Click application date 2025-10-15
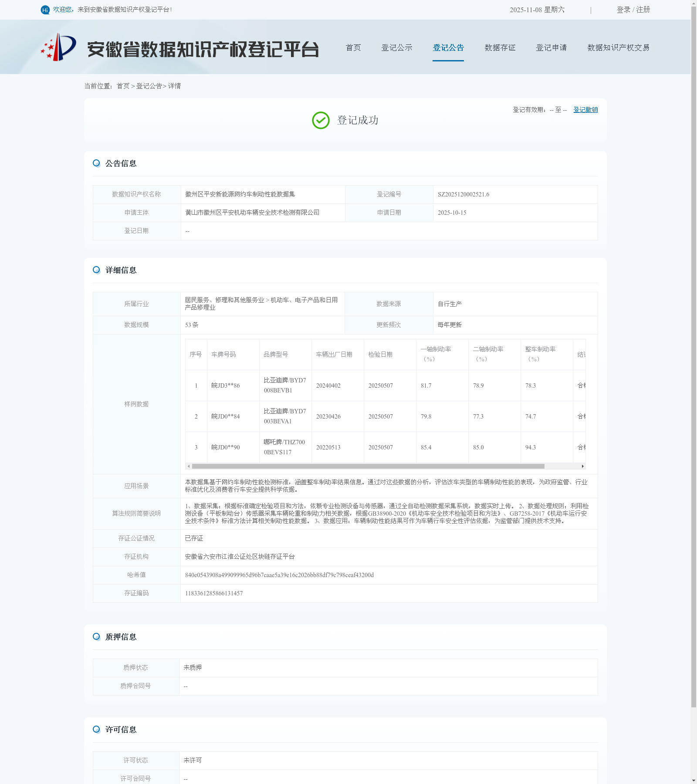This screenshot has height=784, width=697. pyautogui.click(x=452, y=213)
